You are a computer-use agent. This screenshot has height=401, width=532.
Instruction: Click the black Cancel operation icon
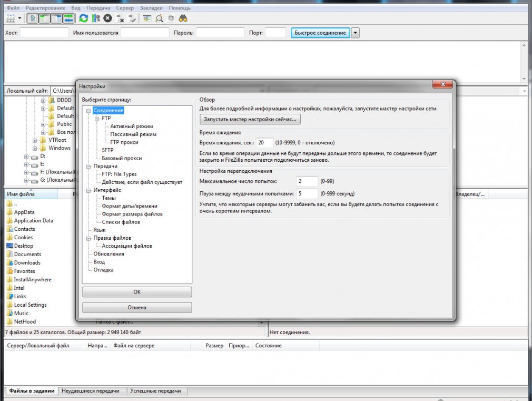[x=107, y=18]
